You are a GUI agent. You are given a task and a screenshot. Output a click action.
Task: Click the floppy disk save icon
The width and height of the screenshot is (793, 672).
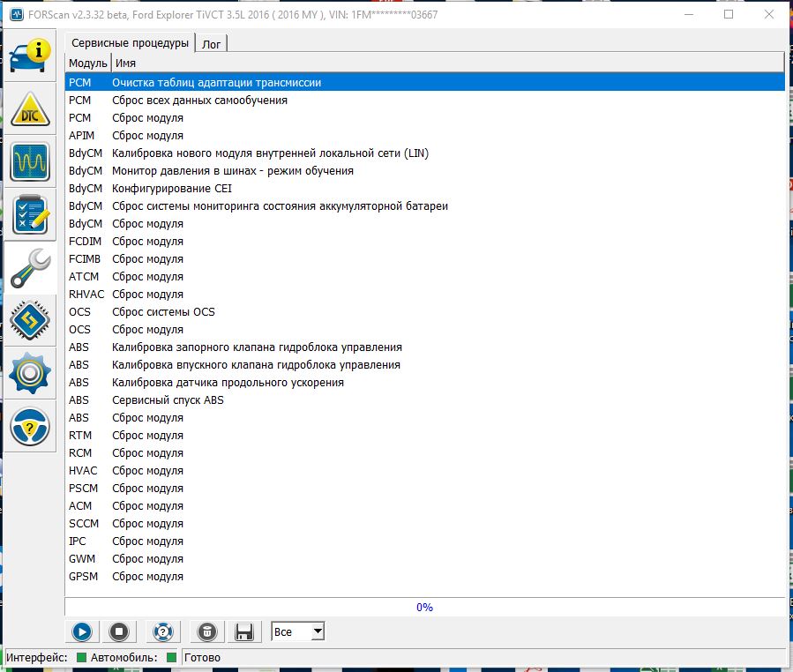pyautogui.click(x=244, y=631)
